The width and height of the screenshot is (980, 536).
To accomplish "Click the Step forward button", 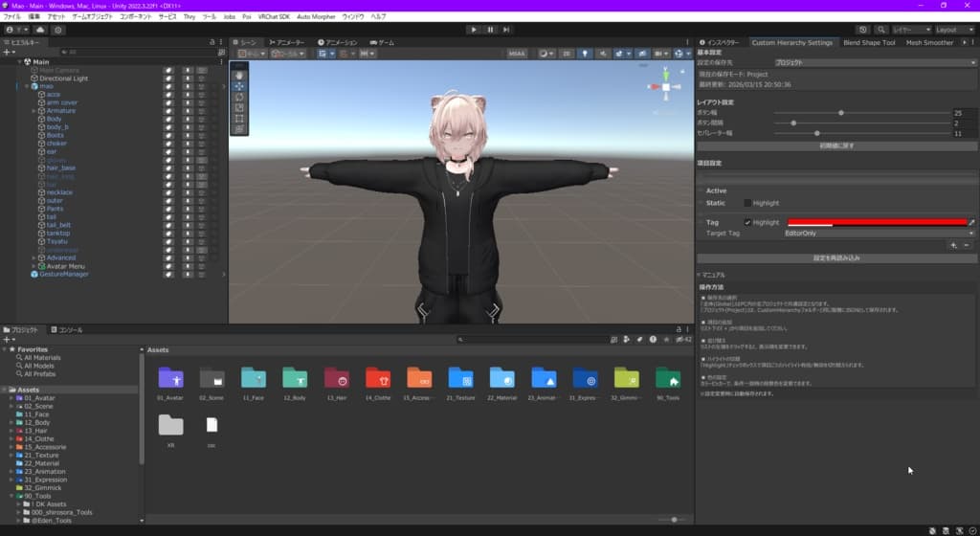I will tap(506, 30).
